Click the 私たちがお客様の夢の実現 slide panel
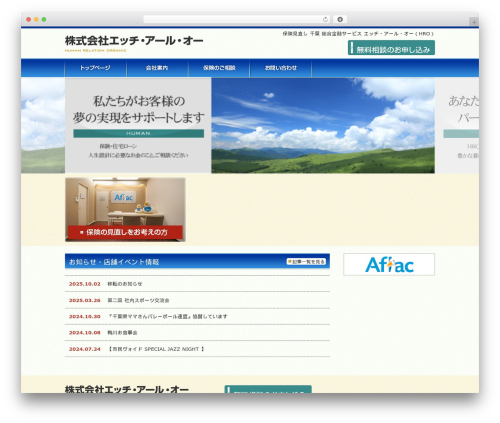The height and width of the screenshot is (423, 500). 138,126
